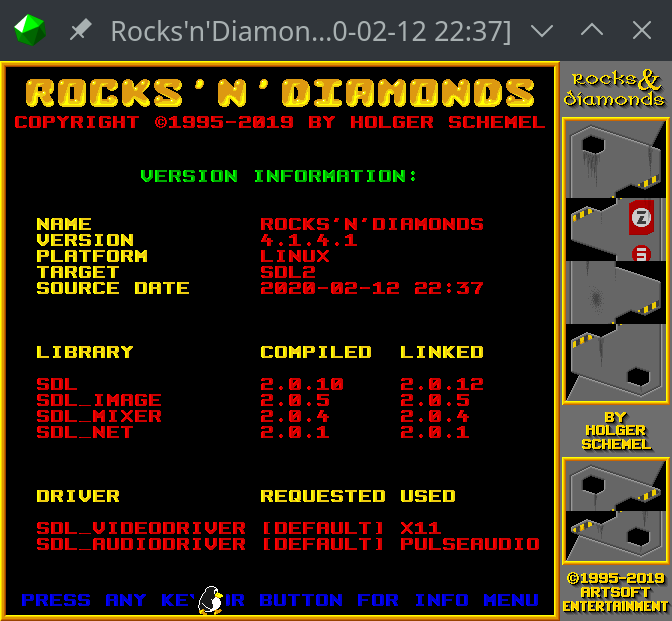The width and height of the screenshot is (672, 621).
Task: Click the red Z badge on door panel
Action: (641, 217)
